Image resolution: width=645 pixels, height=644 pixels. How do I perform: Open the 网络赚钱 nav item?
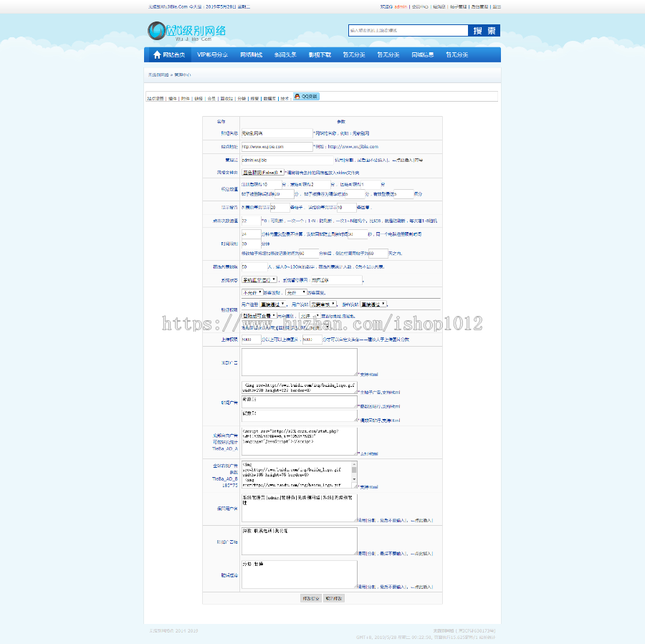point(252,54)
